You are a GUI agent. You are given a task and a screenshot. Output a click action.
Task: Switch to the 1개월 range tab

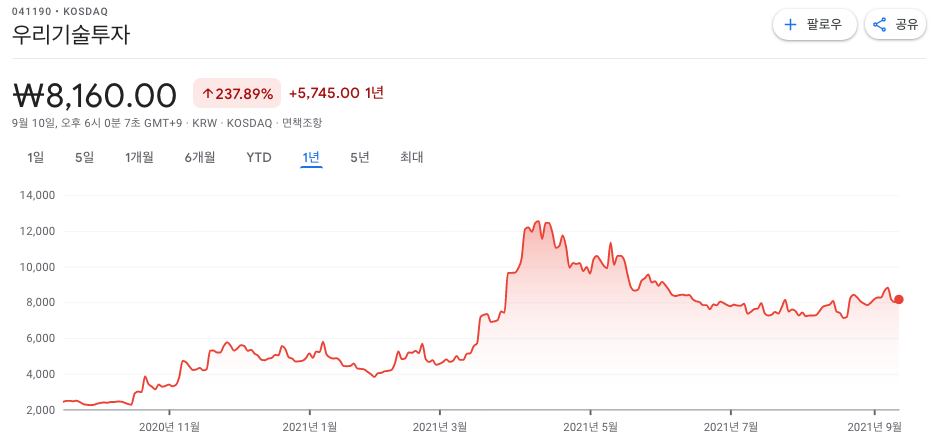[x=139, y=158]
